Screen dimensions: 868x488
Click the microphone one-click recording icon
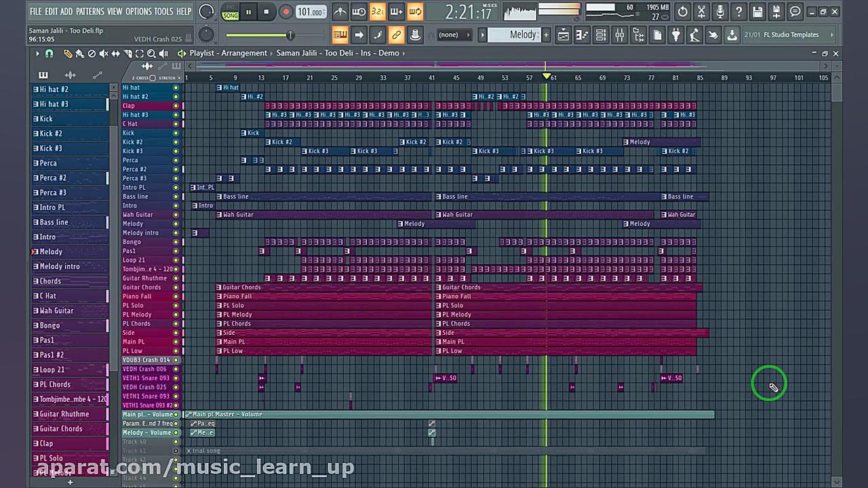click(720, 12)
